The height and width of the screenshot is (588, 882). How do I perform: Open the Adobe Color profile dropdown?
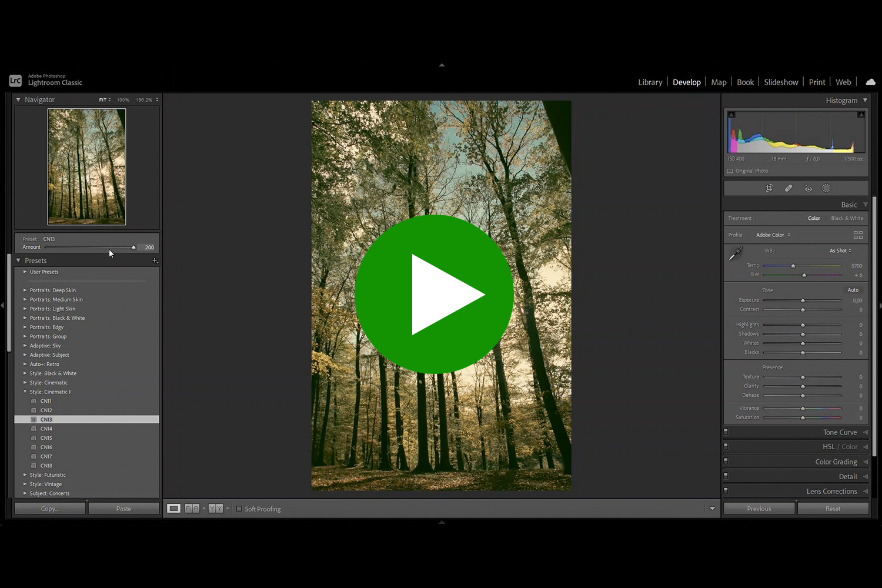[773, 235]
